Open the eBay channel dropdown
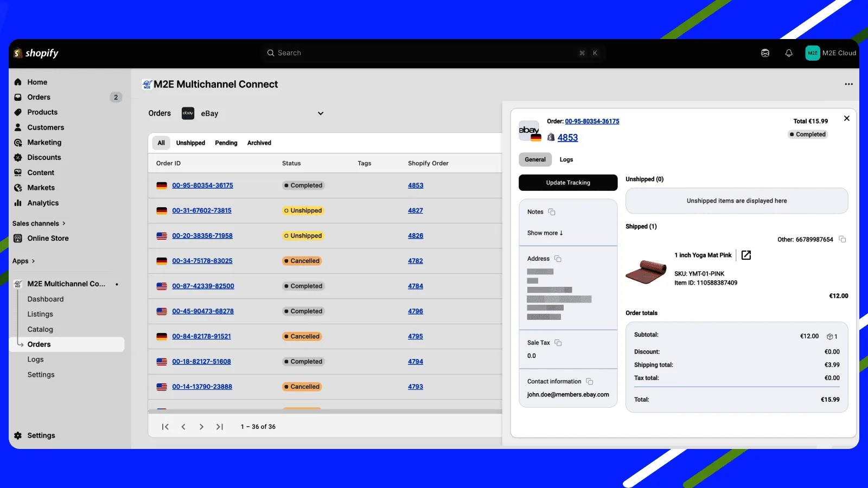 tap(253, 113)
